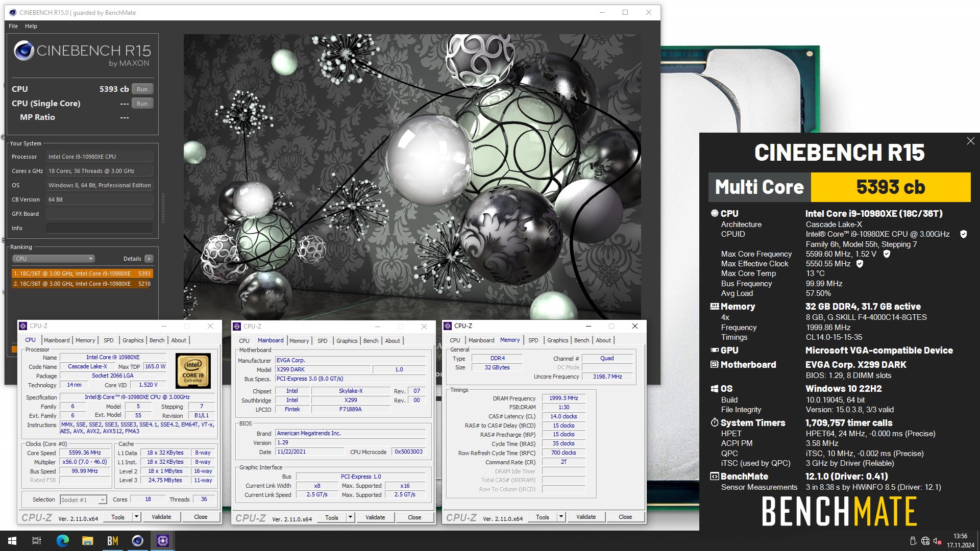
Task: Close the BenchMate result overlay
Action: tap(970, 141)
